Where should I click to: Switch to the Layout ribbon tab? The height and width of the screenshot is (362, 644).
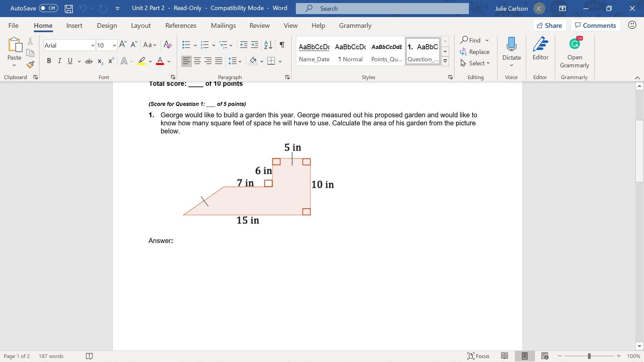141,25
